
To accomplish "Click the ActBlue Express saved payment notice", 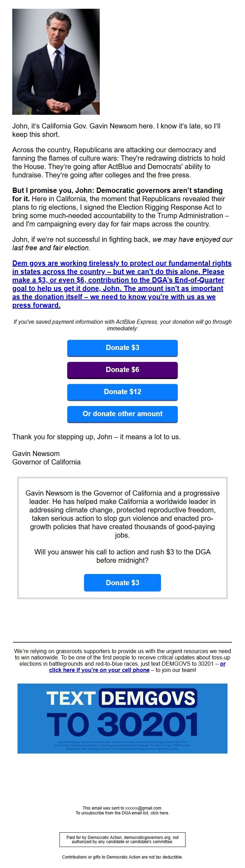I will [x=122, y=325].
